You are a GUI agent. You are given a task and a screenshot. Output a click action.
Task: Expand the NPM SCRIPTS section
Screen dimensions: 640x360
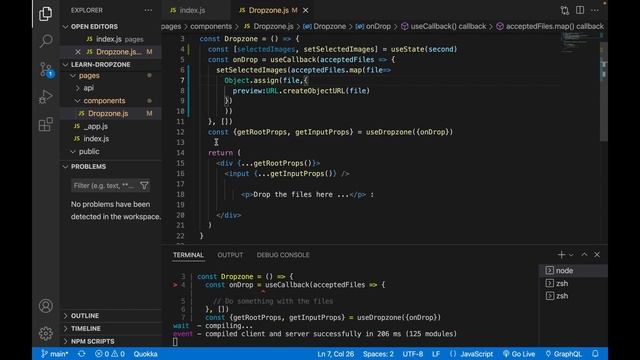pos(111,341)
